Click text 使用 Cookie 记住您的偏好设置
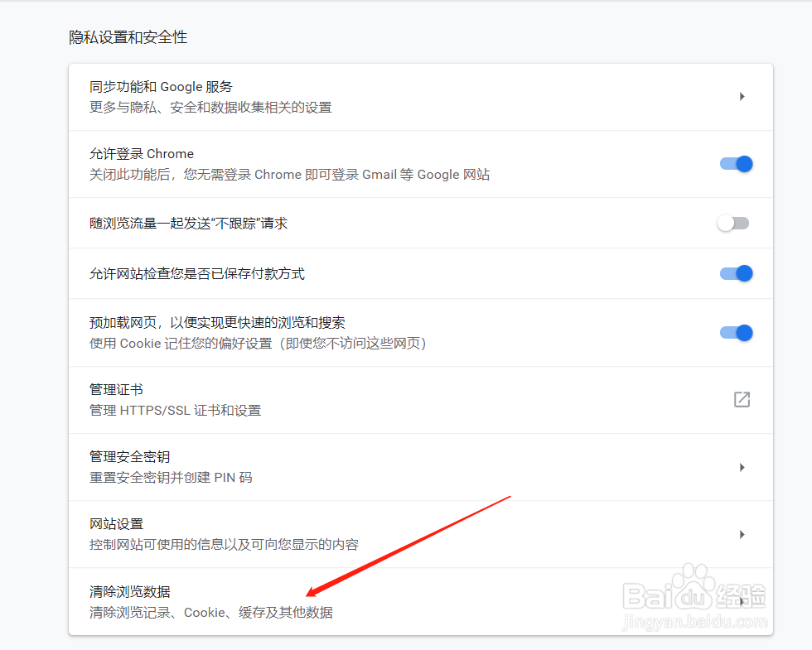This screenshot has width=812, height=650. 181,343
